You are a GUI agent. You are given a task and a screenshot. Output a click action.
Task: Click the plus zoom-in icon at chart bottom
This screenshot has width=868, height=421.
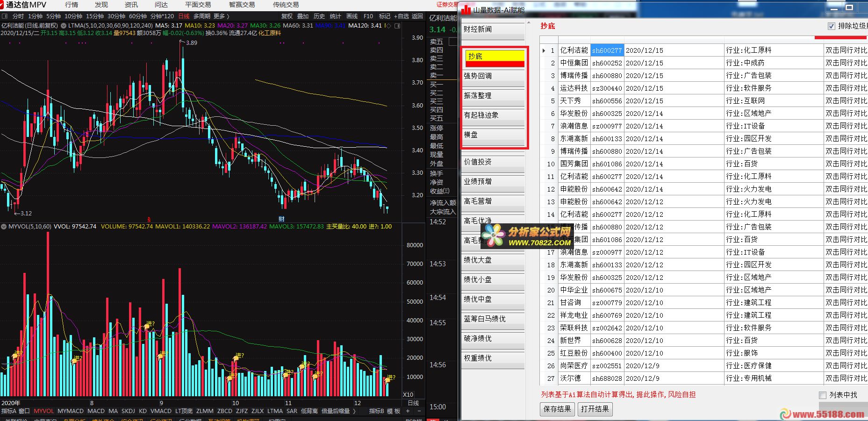[408, 411]
